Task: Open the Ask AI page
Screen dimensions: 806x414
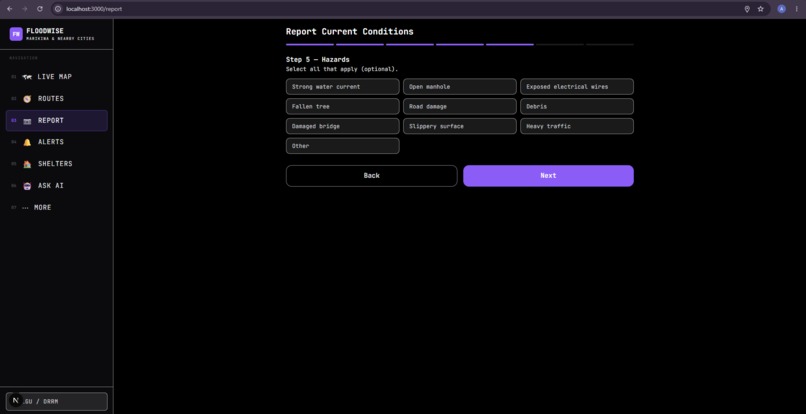Action: (x=57, y=186)
